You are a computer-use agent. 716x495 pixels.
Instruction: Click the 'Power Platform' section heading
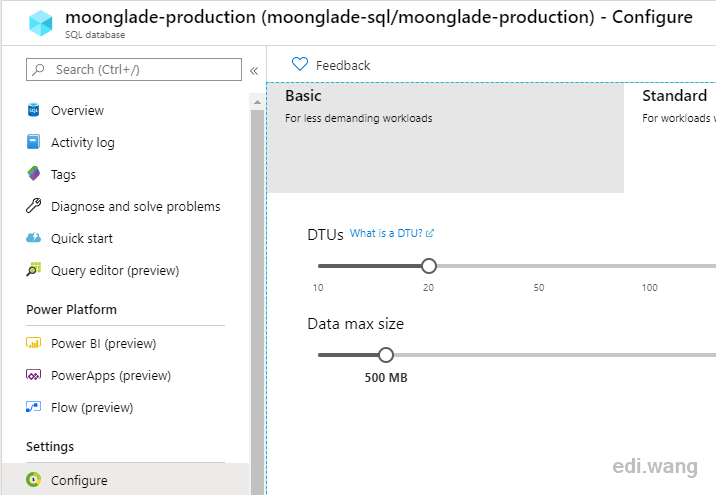click(x=71, y=310)
